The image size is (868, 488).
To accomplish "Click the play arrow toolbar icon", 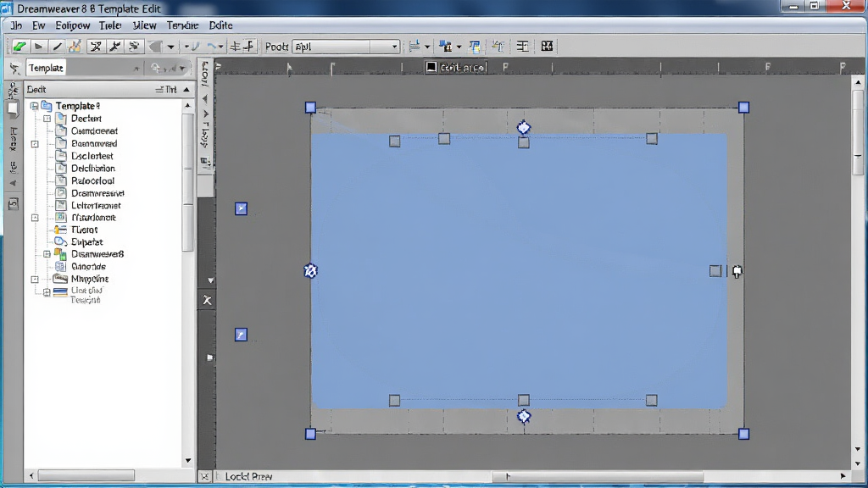I will click(38, 47).
